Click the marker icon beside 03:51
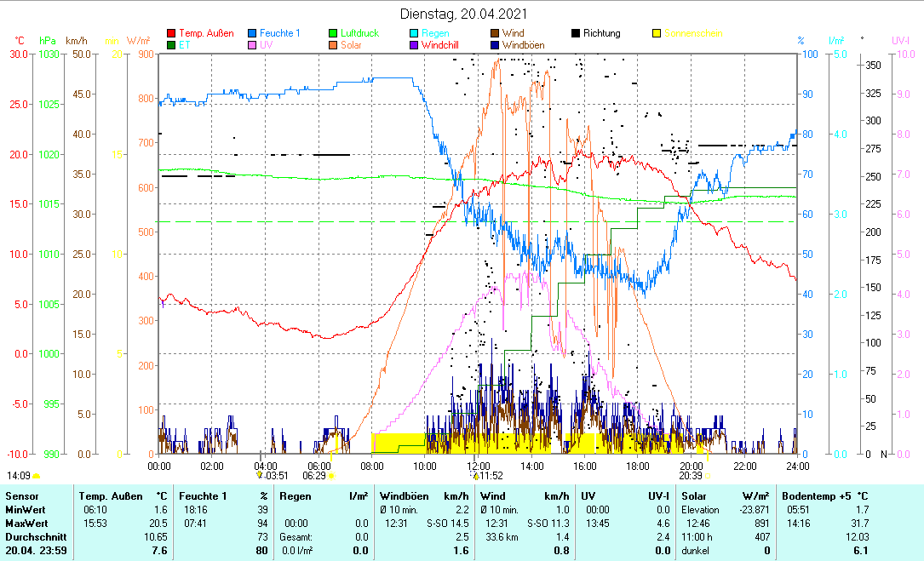The image size is (924, 561). [x=260, y=476]
